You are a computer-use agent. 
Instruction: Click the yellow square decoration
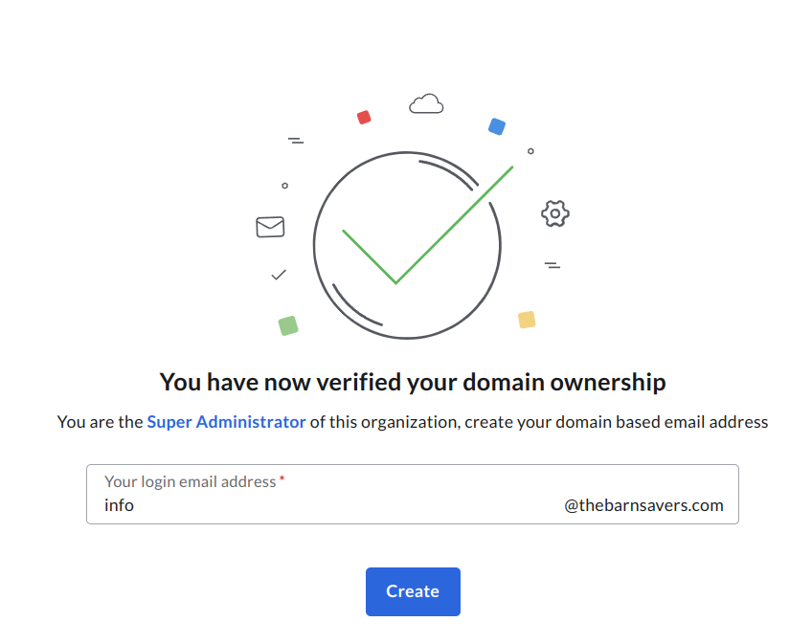527,320
